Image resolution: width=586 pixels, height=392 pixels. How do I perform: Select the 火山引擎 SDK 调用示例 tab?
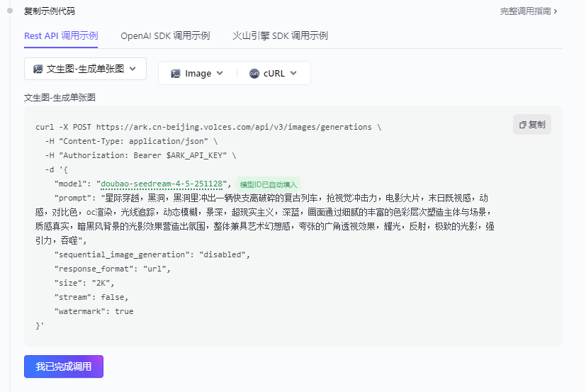coord(280,35)
